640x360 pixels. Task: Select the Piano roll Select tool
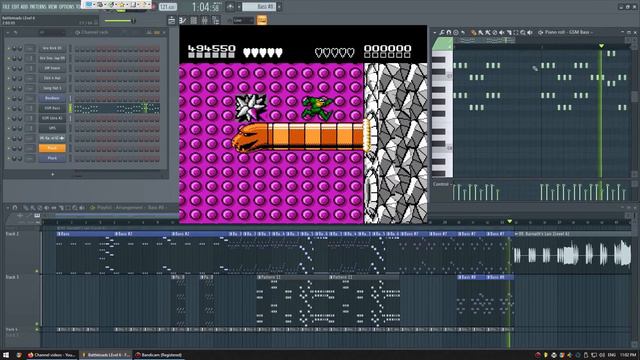pos(516,33)
